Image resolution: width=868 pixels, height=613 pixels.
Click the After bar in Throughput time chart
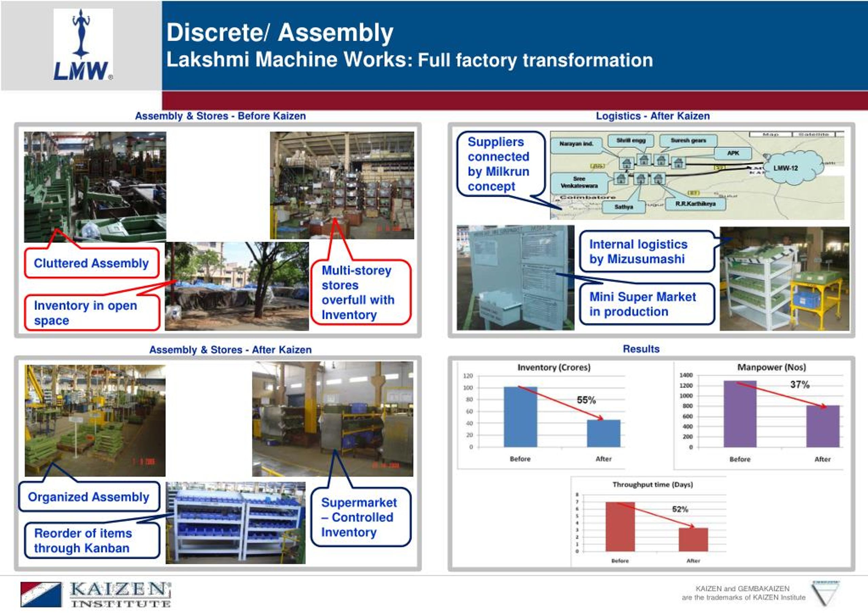pyautogui.click(x=693, y=540)
